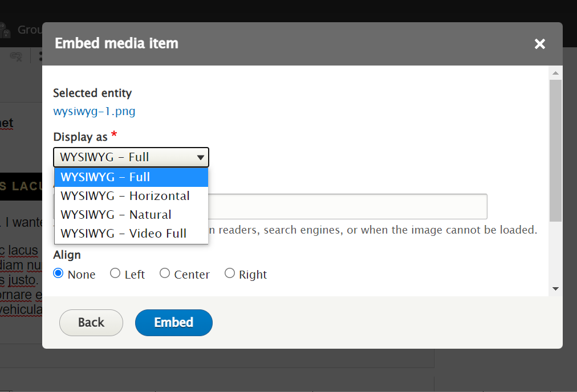Pick the WYSIWYG - Natural display option

point(131,215)
